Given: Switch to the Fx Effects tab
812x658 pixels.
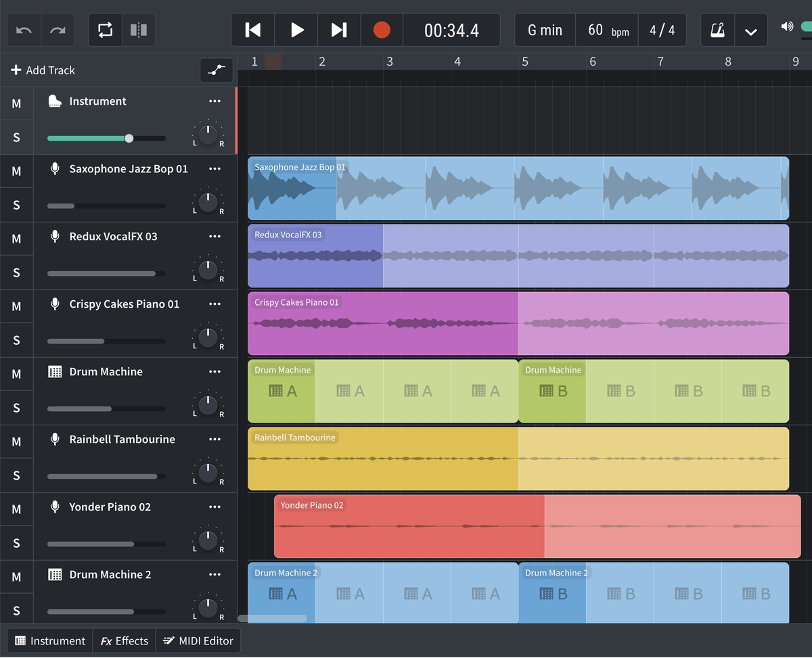Looking at the screenshot, I should click(125, 641).
